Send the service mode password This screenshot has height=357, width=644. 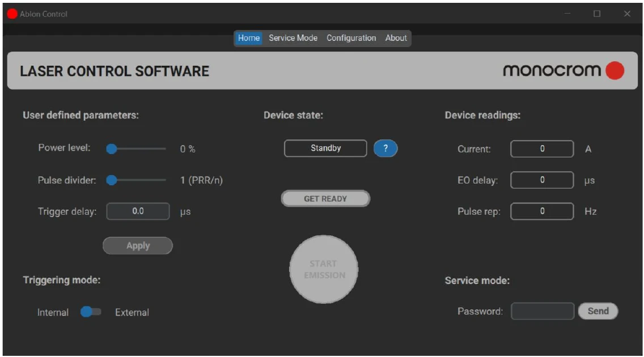[x=598, y=311]
